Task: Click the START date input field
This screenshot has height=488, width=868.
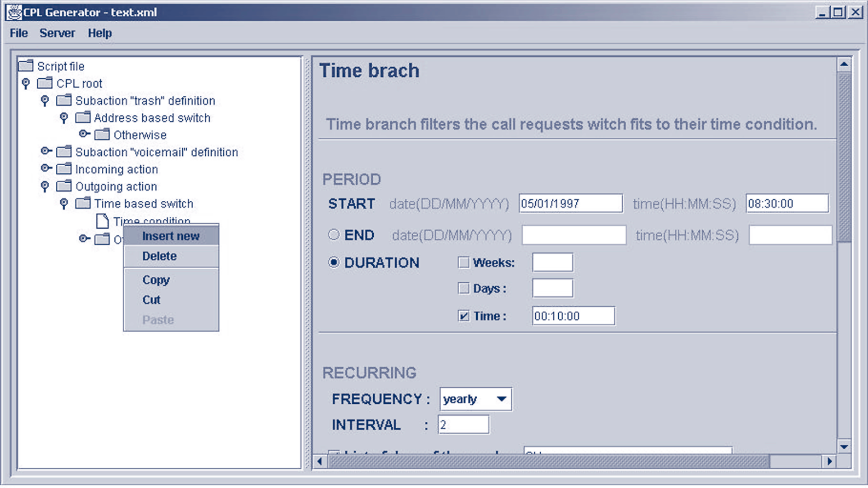Action: click(x=570, y=204)
